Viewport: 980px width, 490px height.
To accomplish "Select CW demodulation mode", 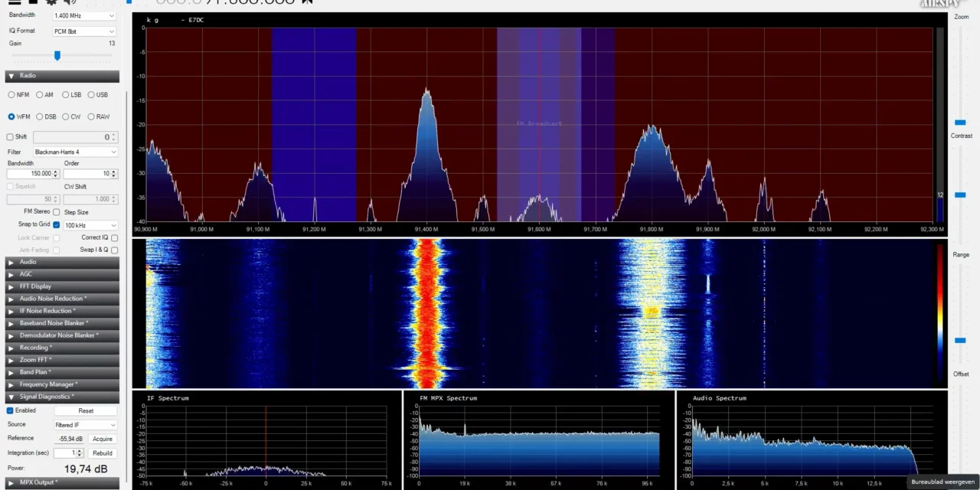I will (x=65, y=116).
